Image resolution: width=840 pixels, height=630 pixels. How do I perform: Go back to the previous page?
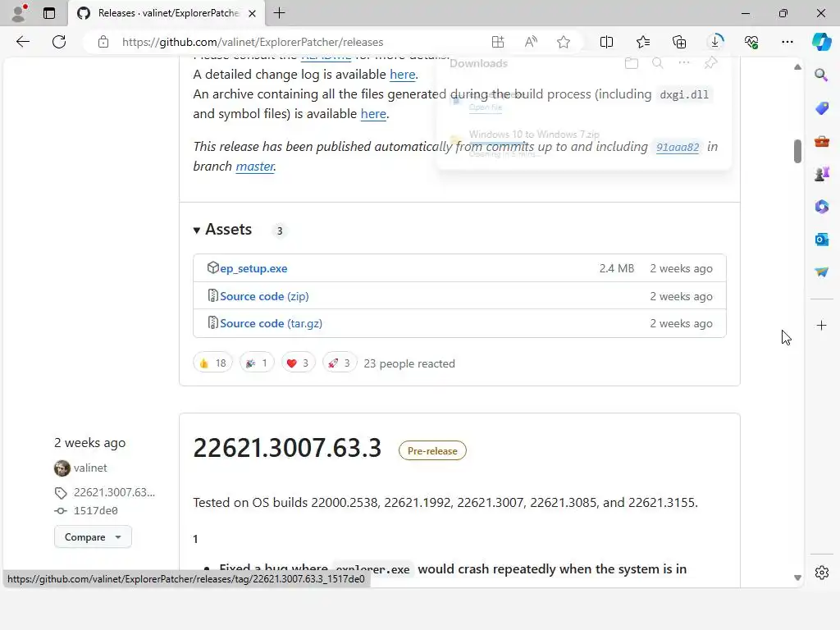tap(22, 42)
